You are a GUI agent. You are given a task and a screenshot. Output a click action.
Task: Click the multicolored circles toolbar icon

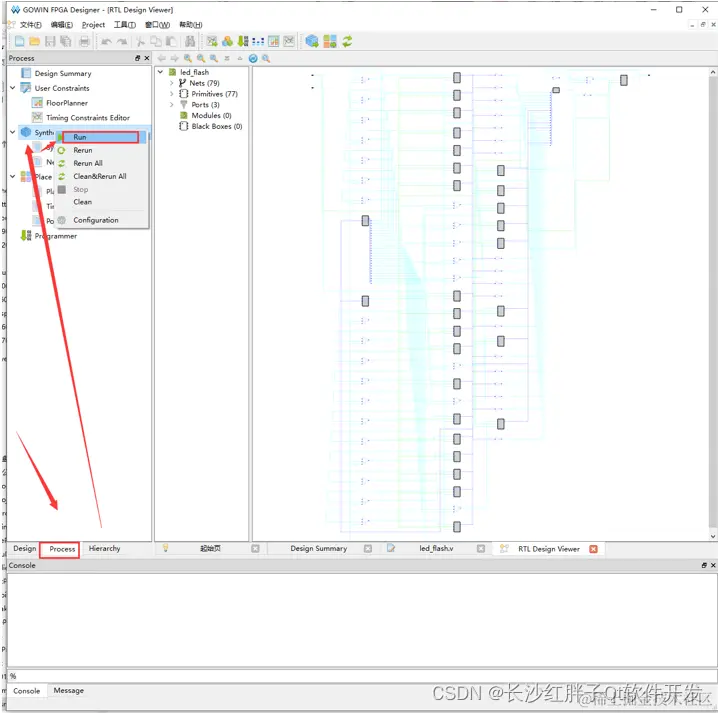tap(227, 42)
